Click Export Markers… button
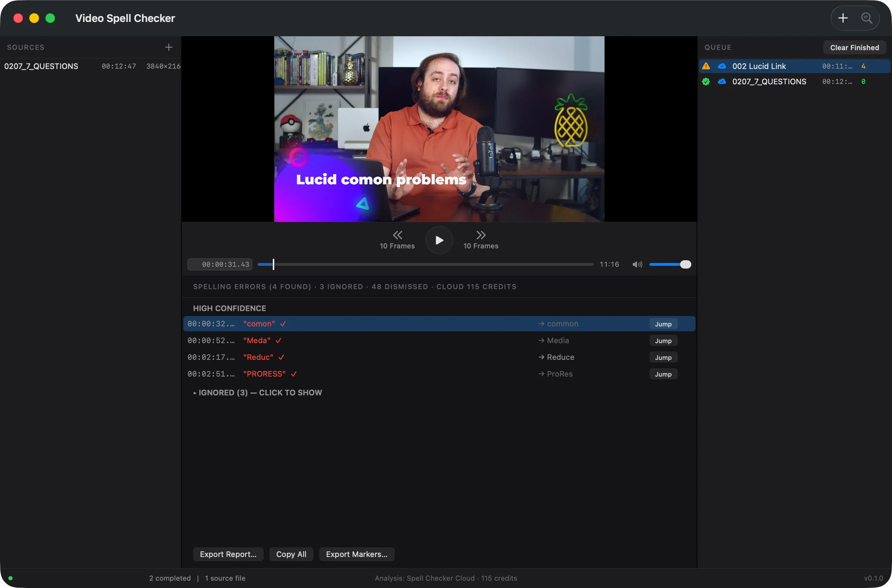Image resolution: width=892 pixels, height=588 pixels. [357, 554]
